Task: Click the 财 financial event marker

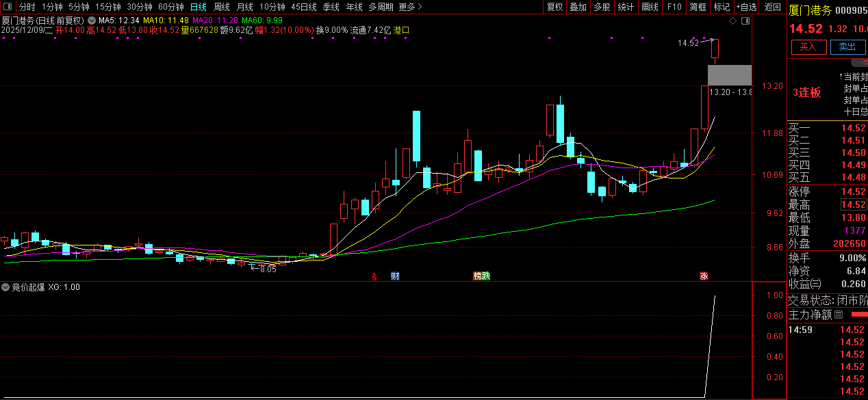Action: tap(395, 276)
